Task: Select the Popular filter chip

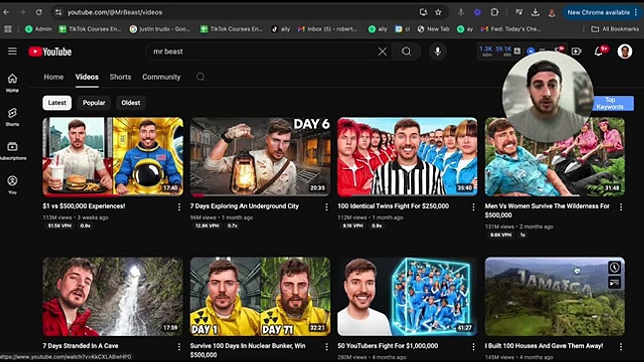Action: [94, 103]
